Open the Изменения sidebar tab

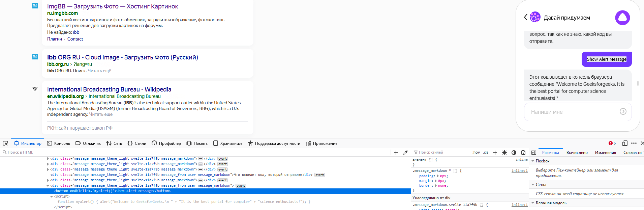606,153
